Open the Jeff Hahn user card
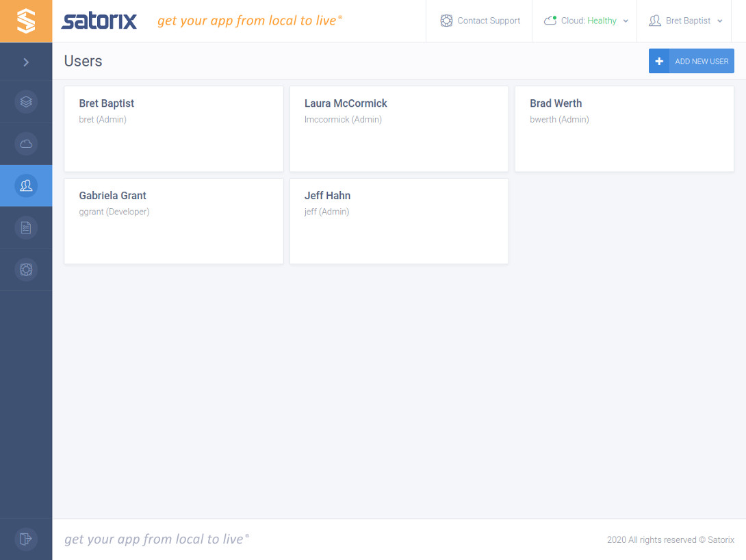 (x=399, y=220)
